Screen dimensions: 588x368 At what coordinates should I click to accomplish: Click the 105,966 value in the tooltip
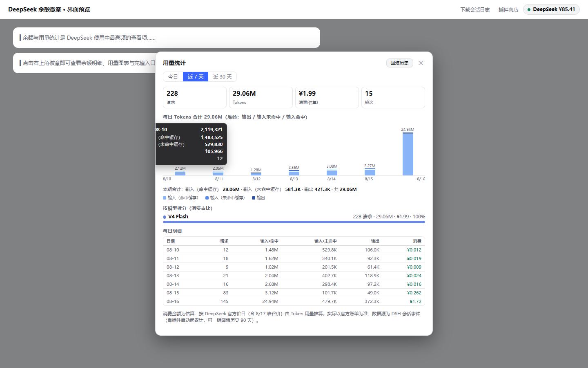pos(214,151)
